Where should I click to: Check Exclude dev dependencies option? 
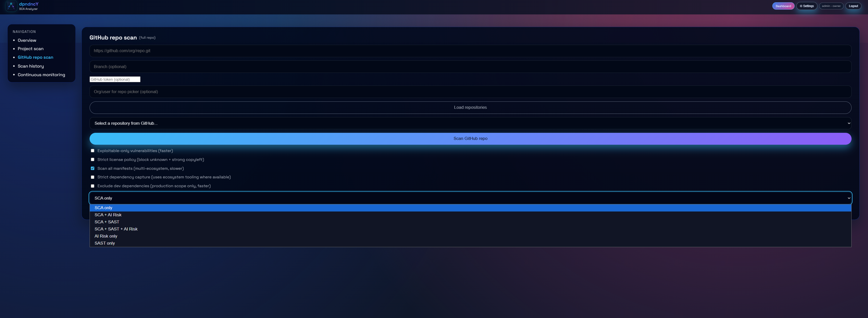point(92,186)
